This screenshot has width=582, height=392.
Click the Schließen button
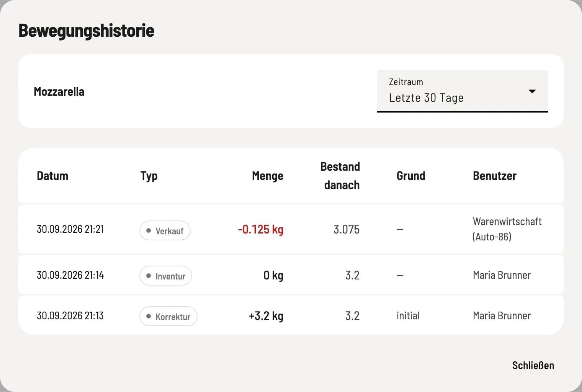pyautogui.click(x=533, y=365)
